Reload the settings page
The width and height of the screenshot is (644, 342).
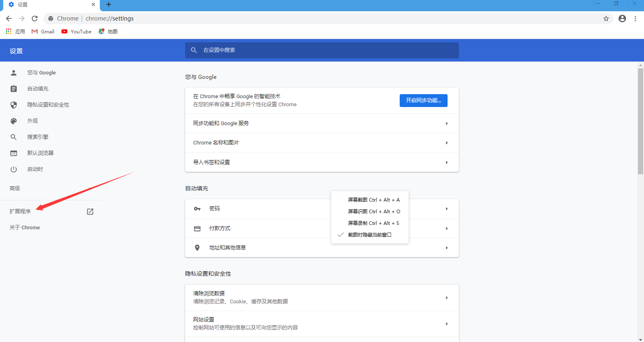click(35, 19)
